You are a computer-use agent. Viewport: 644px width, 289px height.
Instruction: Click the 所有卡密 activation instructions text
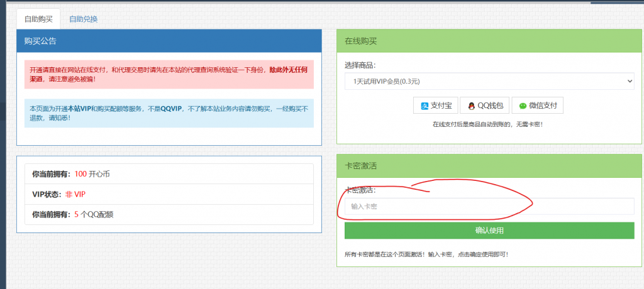coord(426,254)
